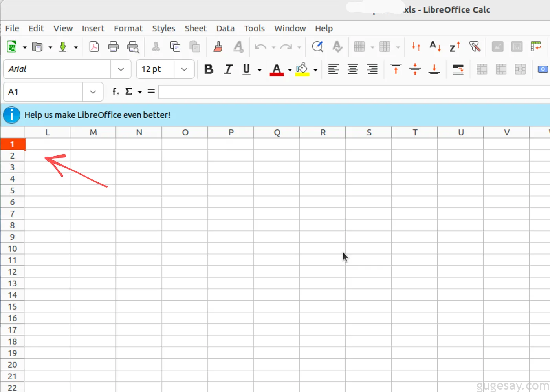Select row 10 by its header

click(x=12, y=248)
